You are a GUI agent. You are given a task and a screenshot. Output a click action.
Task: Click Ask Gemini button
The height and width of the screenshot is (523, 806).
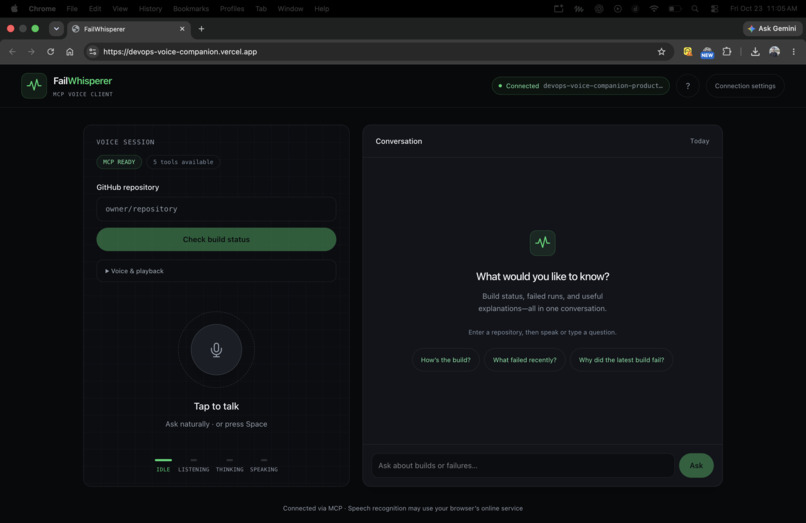(772, 29)
